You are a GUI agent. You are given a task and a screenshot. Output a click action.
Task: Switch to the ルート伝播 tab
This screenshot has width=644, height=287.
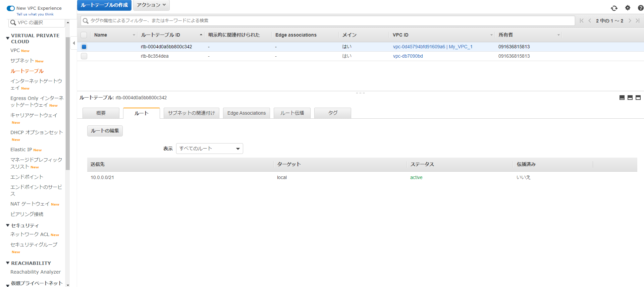(292, 113)
